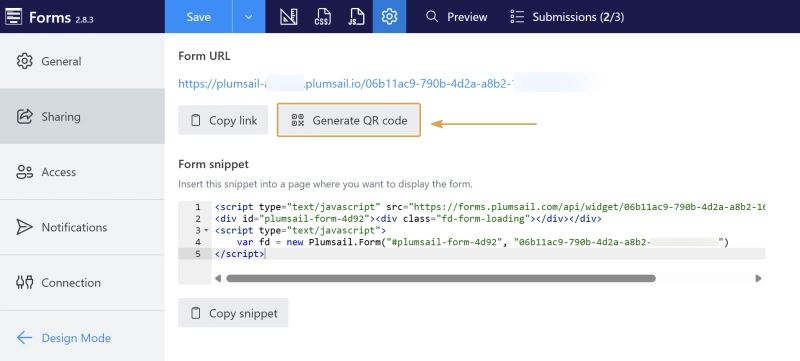Open the form URL link

[x=388, y=84]
